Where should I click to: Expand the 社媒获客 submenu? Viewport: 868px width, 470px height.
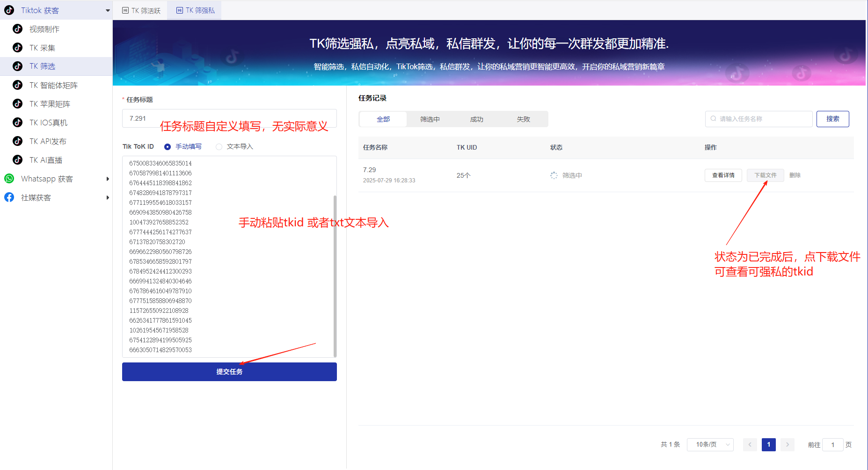108,197
